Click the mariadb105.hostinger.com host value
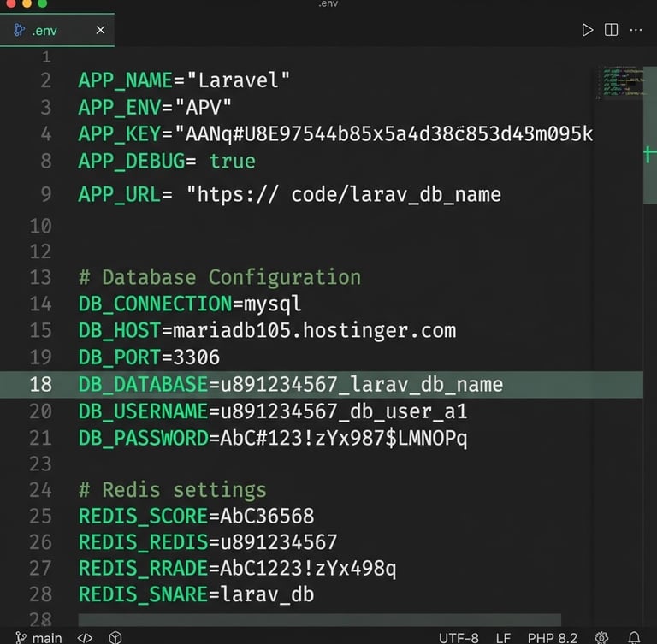This screenshot has height=644, width=657. 314,331
